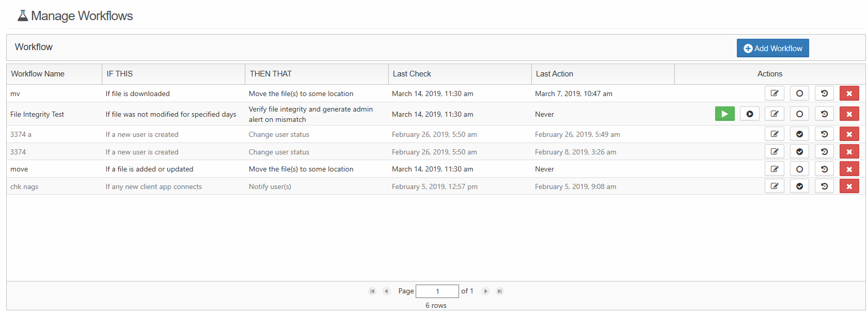
Task: Delete the mv workflow
Action: point(849,93)
